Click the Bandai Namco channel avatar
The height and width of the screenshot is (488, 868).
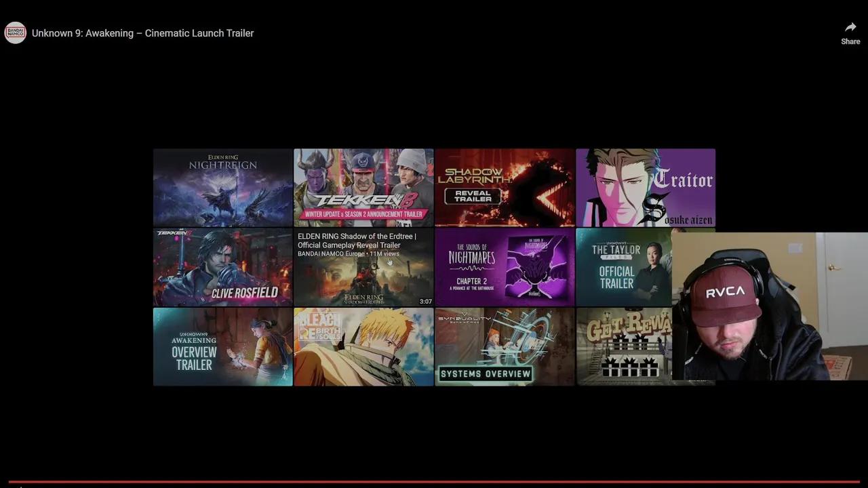(x=16, y=33)
